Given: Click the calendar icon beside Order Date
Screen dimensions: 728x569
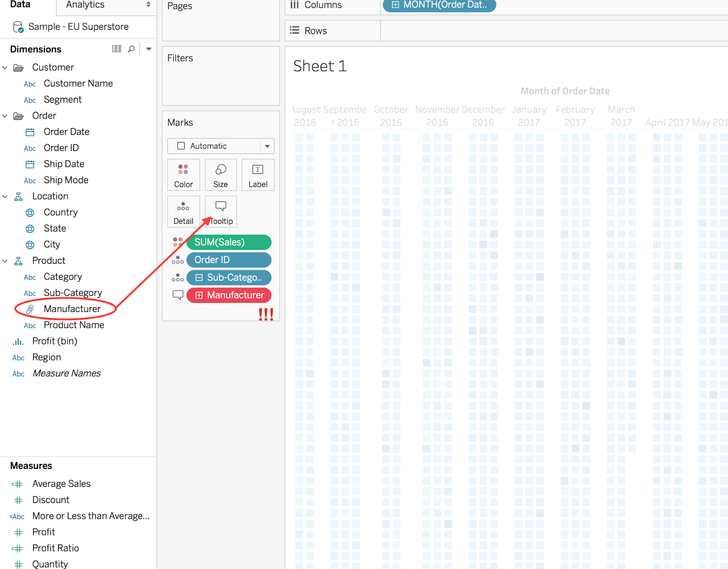Looking at the screenshot, I should 30,132.
